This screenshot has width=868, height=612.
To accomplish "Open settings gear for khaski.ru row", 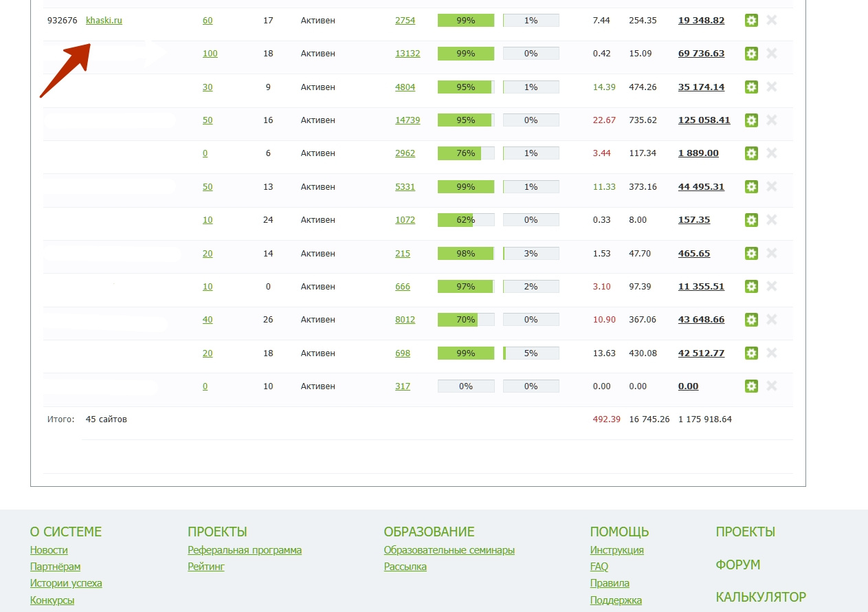I will [x=751, y=21].
